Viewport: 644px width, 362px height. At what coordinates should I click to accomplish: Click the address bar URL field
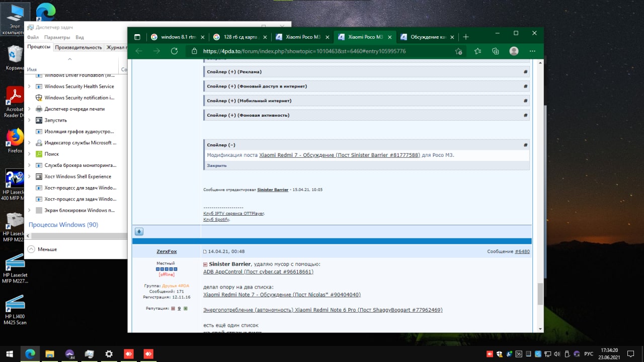click(327, 51)
